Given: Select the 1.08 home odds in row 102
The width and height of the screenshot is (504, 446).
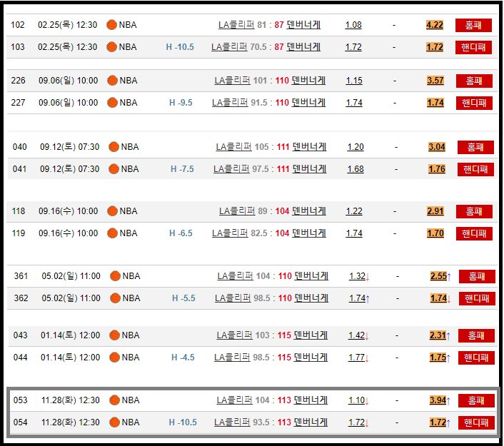Looking at the screenshot, I should coord(353,25).
